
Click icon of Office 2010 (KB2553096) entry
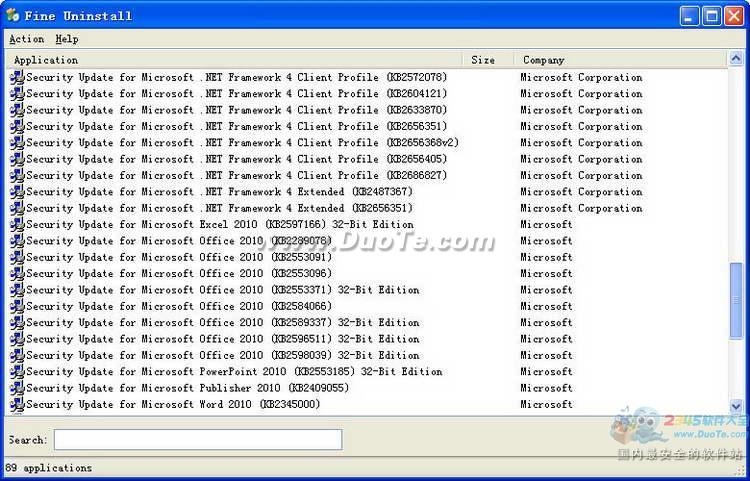pos(17,273)
